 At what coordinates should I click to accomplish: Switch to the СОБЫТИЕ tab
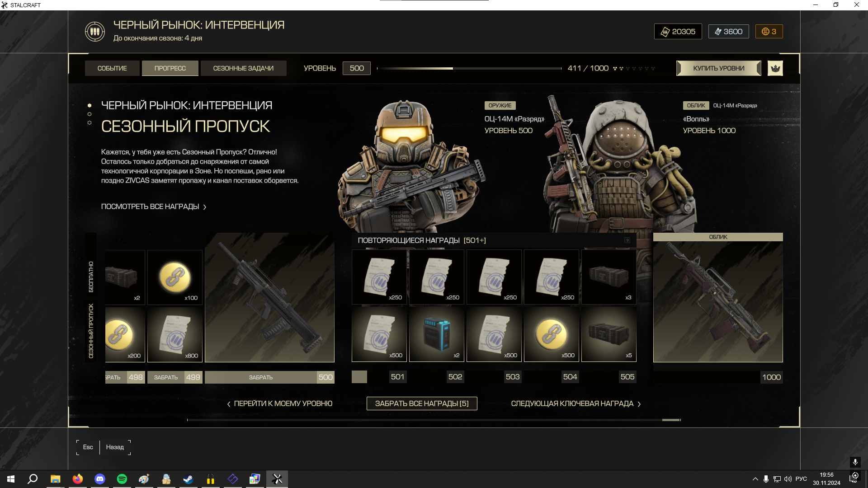tap(112, 68)
